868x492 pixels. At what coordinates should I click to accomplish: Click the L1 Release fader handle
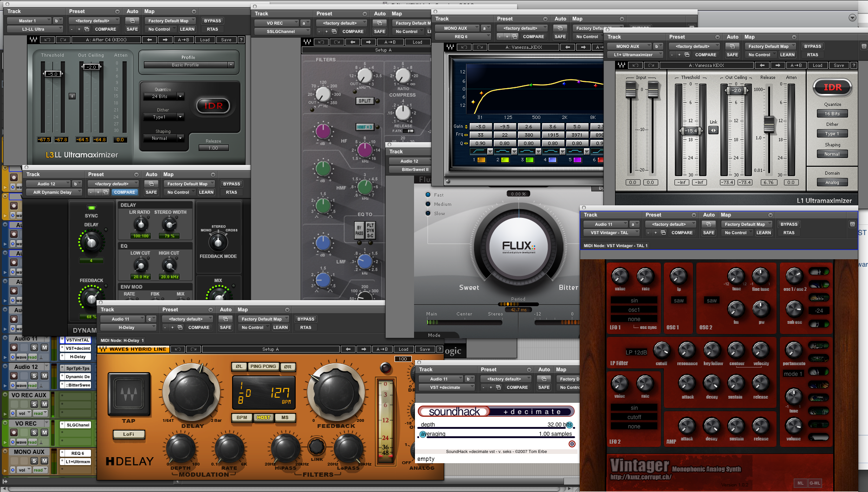click(769, 124)
